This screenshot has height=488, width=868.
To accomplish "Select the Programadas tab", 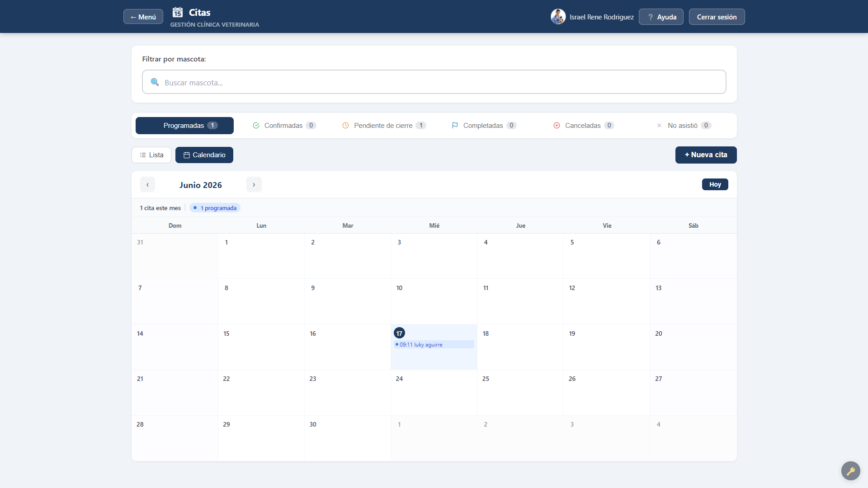I will [184, 126].
